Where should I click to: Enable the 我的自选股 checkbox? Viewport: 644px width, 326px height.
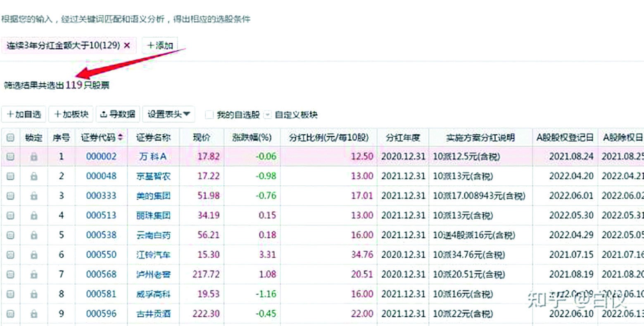click(209, 115)
